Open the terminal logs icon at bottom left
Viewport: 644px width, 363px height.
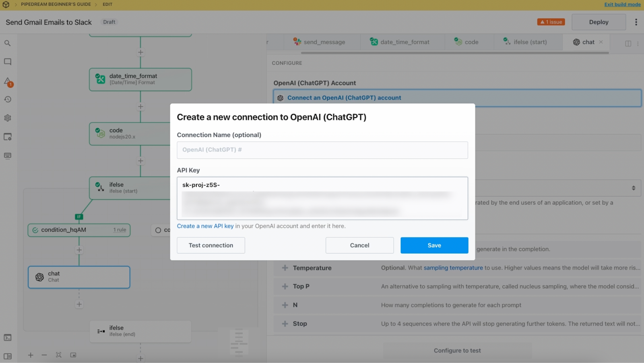(x=8, y=338)
